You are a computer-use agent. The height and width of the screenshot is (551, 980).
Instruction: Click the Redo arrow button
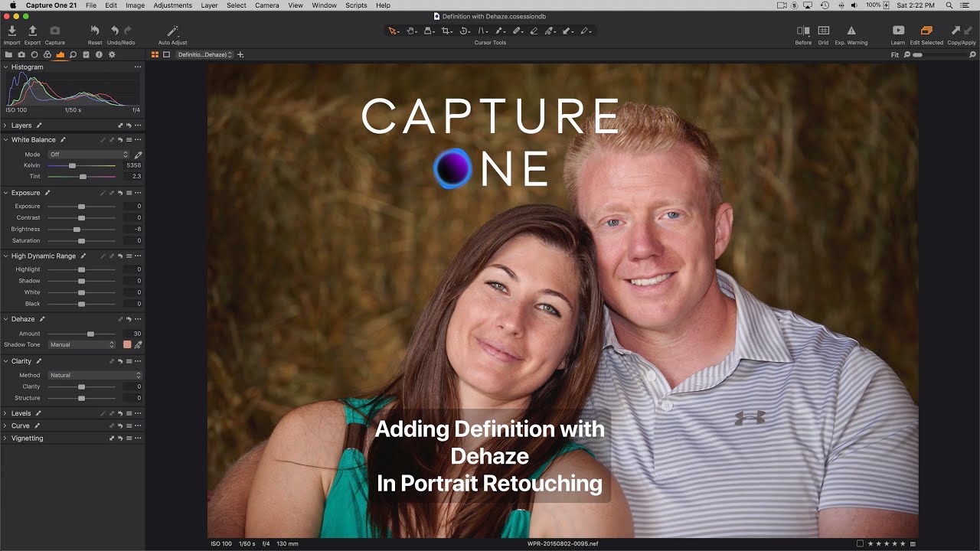click(x=127, y=31)
